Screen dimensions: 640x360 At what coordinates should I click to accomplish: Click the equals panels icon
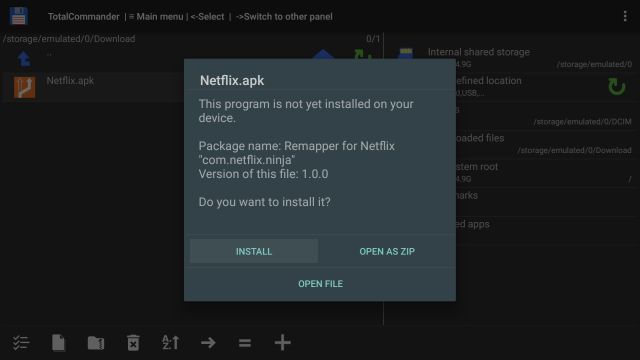[x=245, y=343]
